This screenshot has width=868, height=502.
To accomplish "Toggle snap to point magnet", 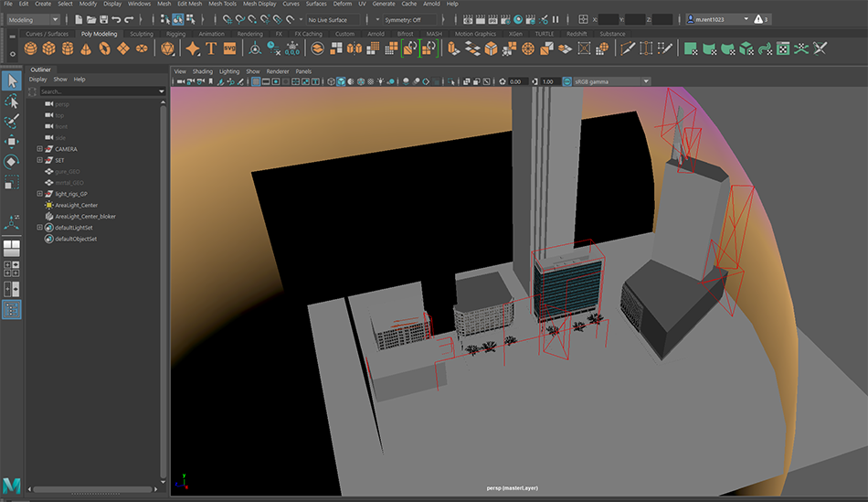I will click(252, 19).
